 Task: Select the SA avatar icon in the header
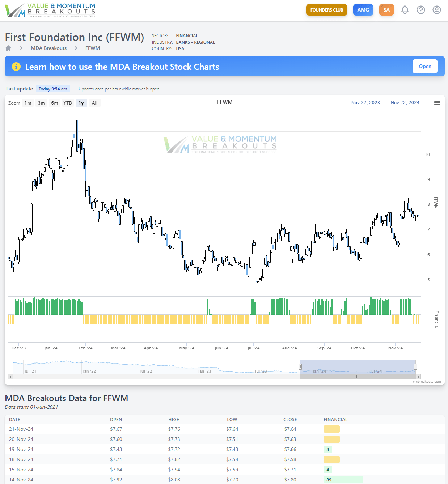(x=386, y=10)
